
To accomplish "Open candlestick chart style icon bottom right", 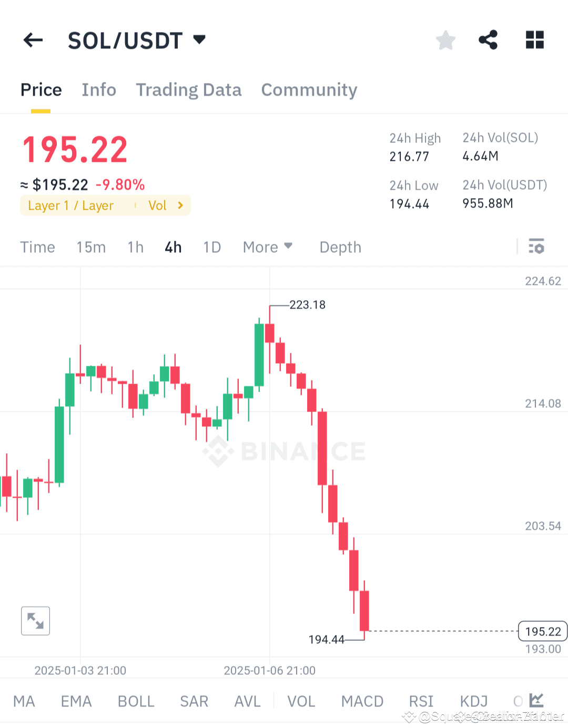I will [537, 701].
